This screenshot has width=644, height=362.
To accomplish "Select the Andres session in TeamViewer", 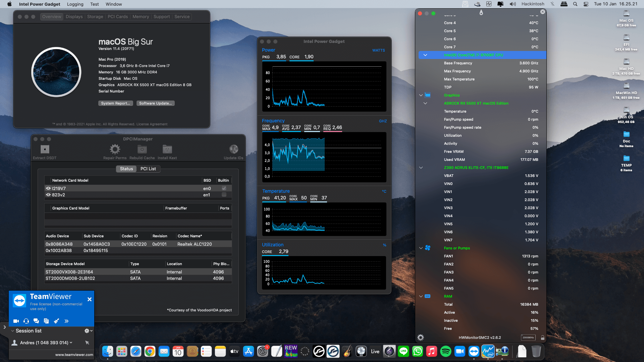I will tap(44, 343).
